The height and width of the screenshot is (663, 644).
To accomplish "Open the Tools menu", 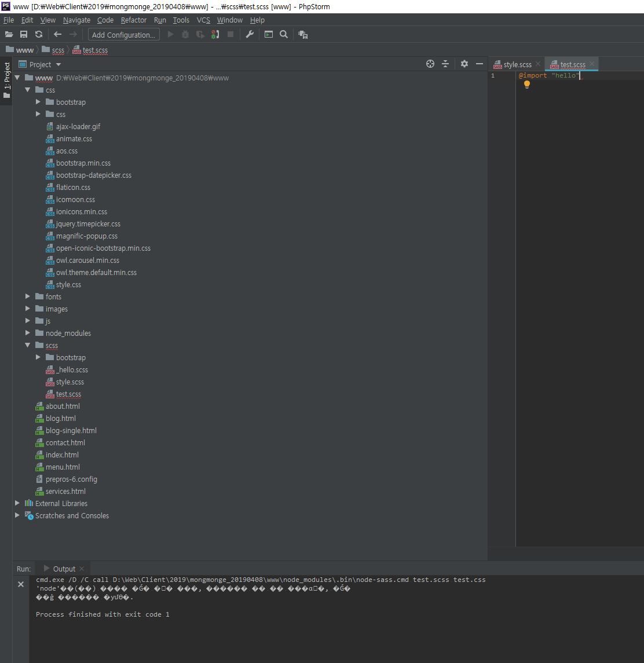I will click(181, 20).
